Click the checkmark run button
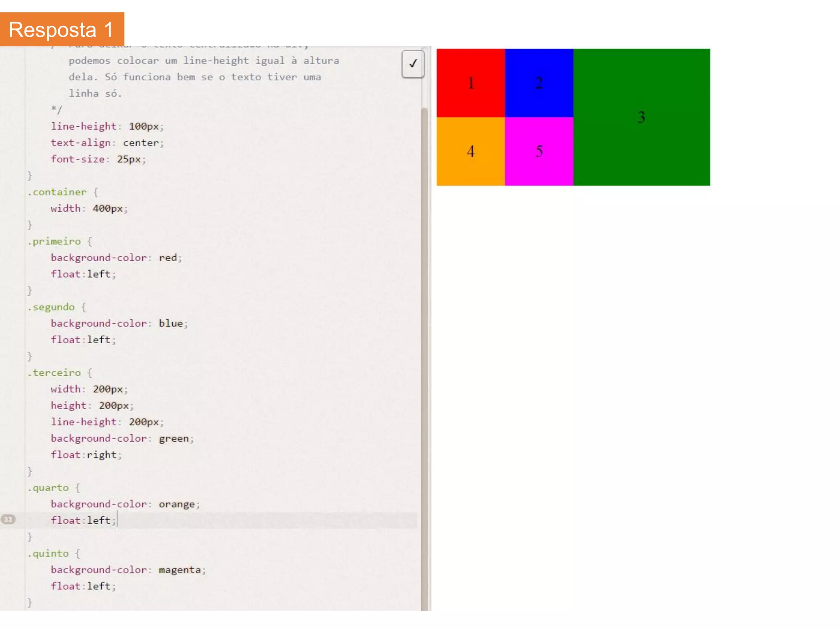 coord(413,64)
